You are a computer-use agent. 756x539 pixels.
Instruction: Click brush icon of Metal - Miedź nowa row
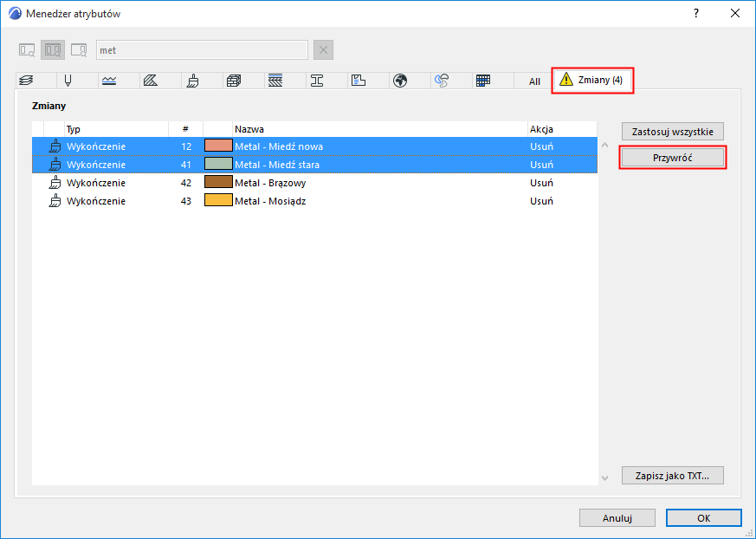tap(55, 146)
